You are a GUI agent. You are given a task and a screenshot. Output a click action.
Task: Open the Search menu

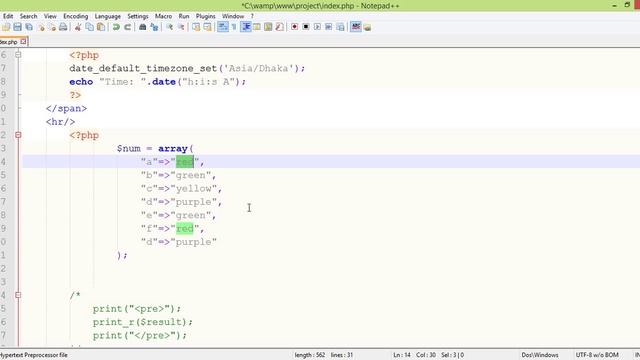29,16
